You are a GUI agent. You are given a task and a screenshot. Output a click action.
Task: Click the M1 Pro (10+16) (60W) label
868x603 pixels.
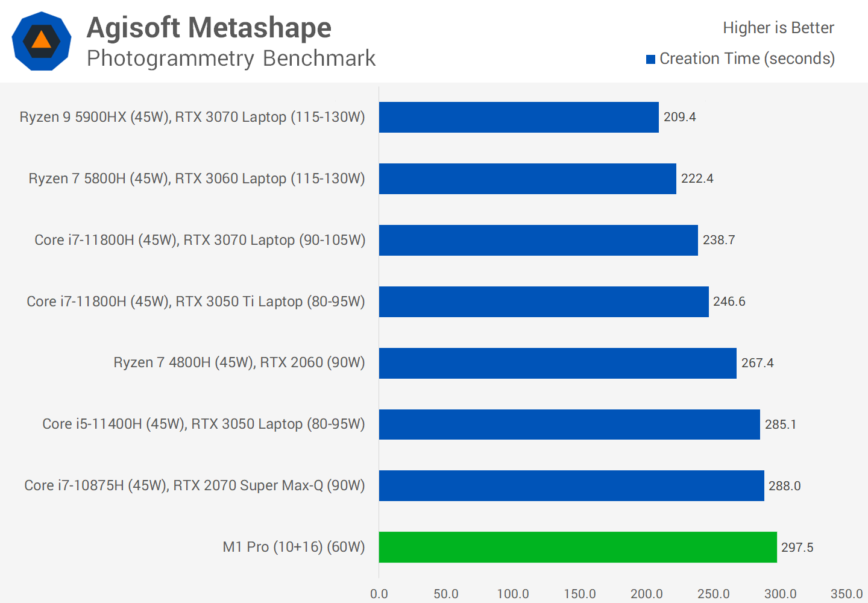point(294,547)
